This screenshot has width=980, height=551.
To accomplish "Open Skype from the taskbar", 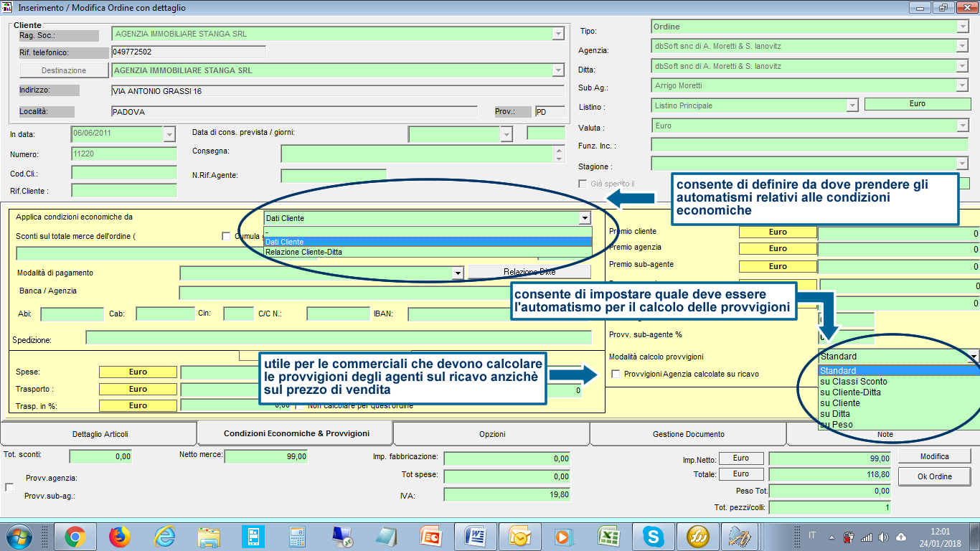I will coord(654,536).
